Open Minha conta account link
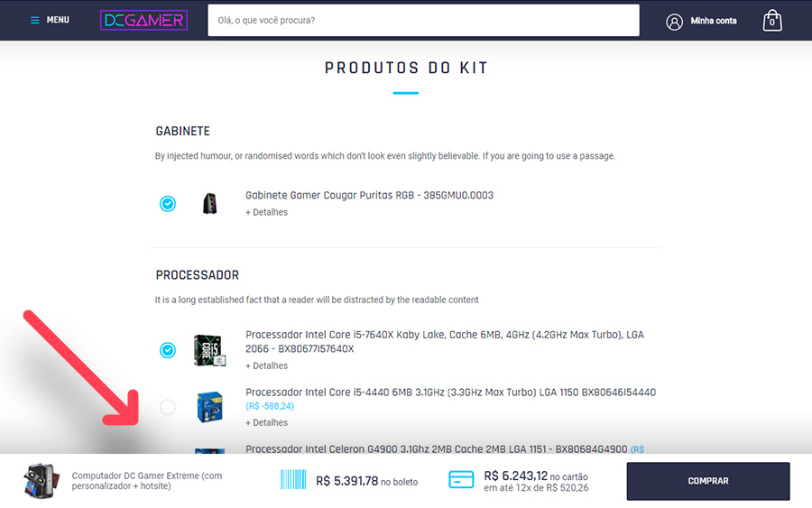Viewport: 812px width, 508px height. point(714,22)
